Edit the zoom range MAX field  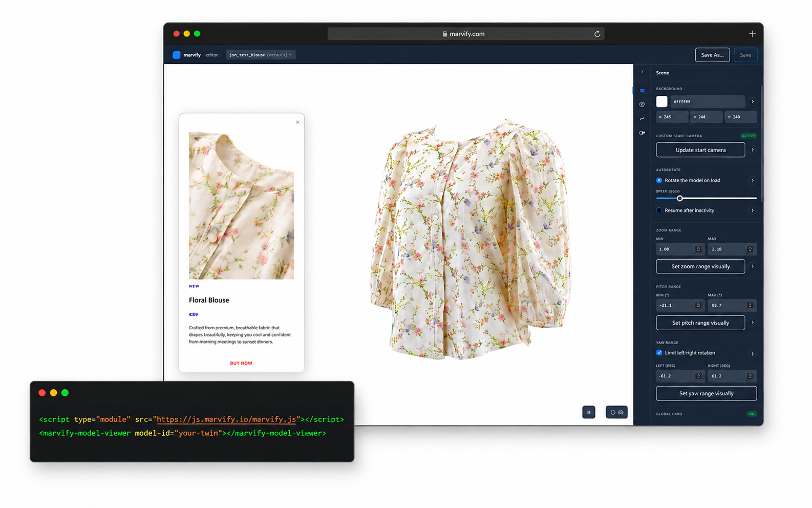[x=731, y=249]
